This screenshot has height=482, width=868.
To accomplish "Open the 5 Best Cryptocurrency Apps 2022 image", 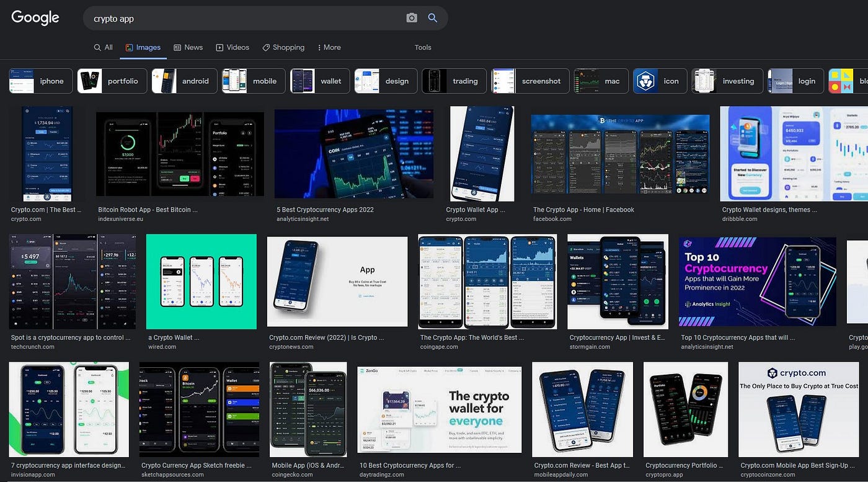I will 354,154.
